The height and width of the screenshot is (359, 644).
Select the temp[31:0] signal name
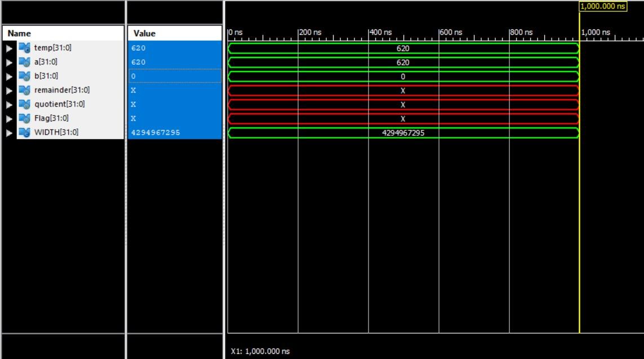52,48
